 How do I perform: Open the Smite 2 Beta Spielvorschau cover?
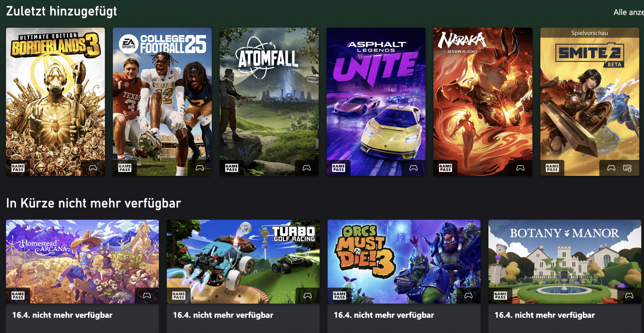[590, 101]
